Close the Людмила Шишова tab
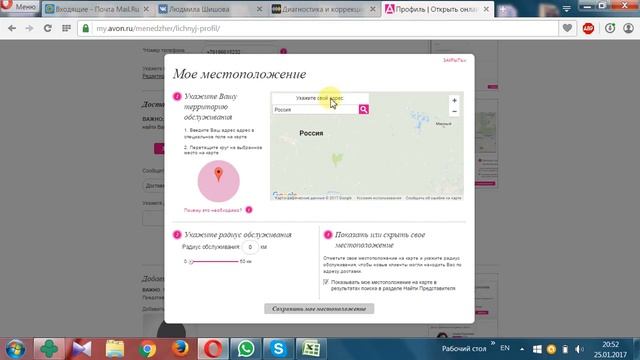Viewport: 640px width, 360px height. point(260,9)
